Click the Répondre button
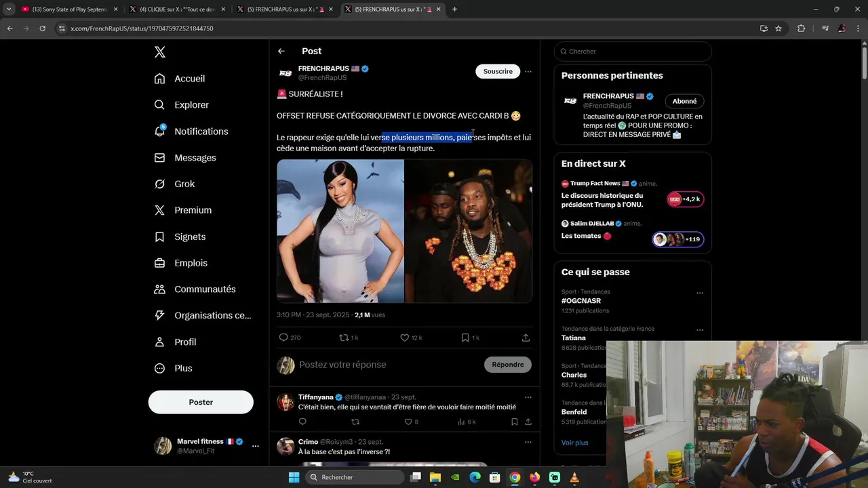 pyautogui.click(x=508, y=365)
